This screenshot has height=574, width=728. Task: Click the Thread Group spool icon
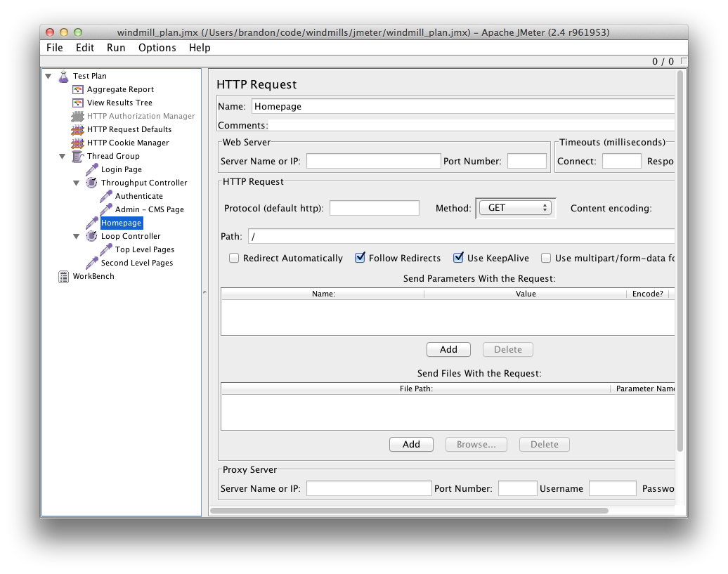click(x=78, y=156)
